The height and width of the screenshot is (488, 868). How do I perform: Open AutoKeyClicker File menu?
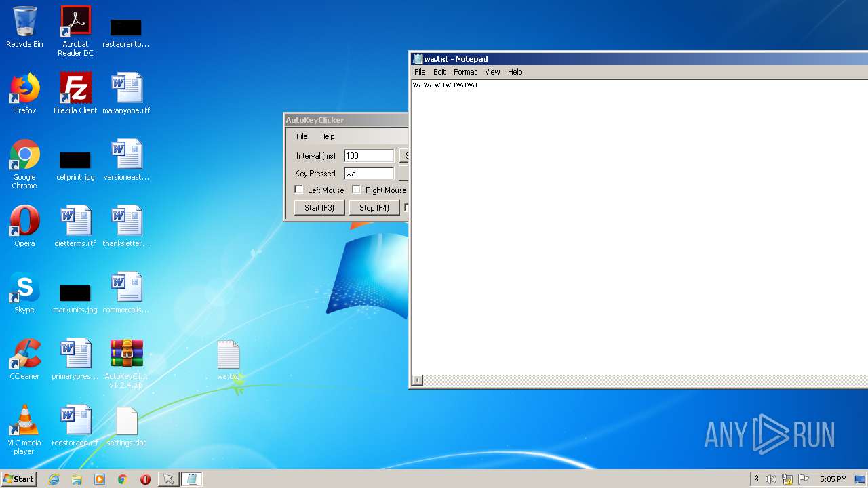click(302, 136)
